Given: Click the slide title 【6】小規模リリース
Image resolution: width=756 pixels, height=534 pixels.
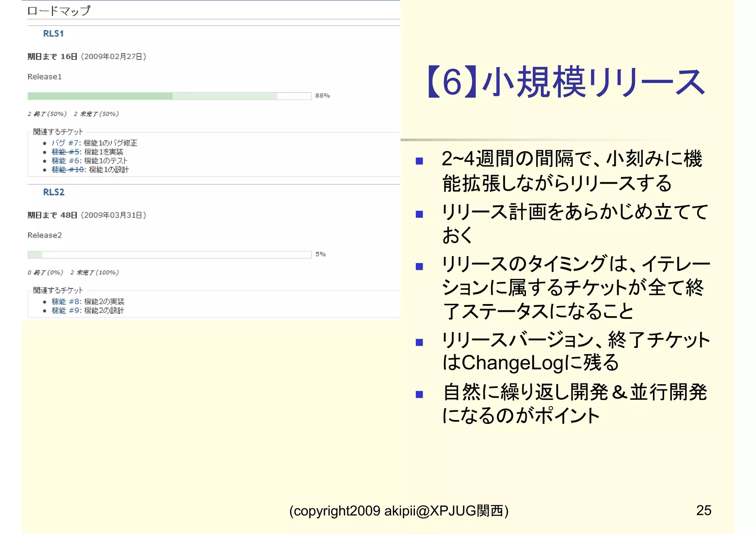Looking at the screenshot, I should click(x=566, y=82).
